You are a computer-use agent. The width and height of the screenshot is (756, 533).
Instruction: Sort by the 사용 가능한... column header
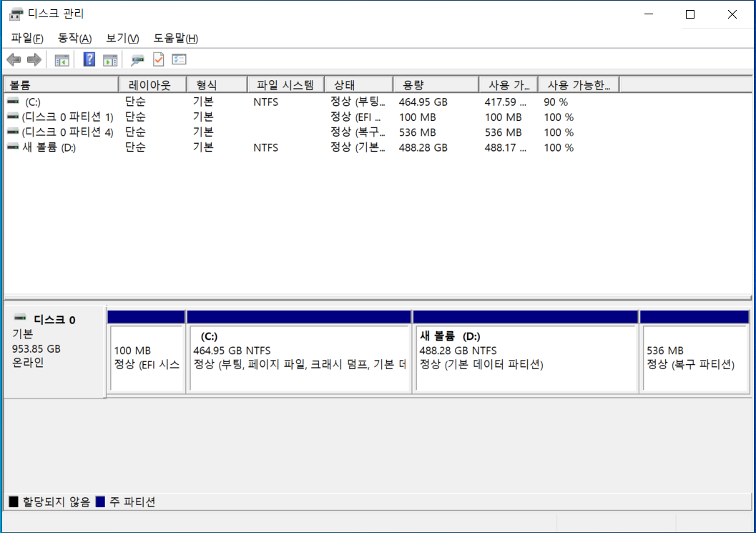(579, 85)
